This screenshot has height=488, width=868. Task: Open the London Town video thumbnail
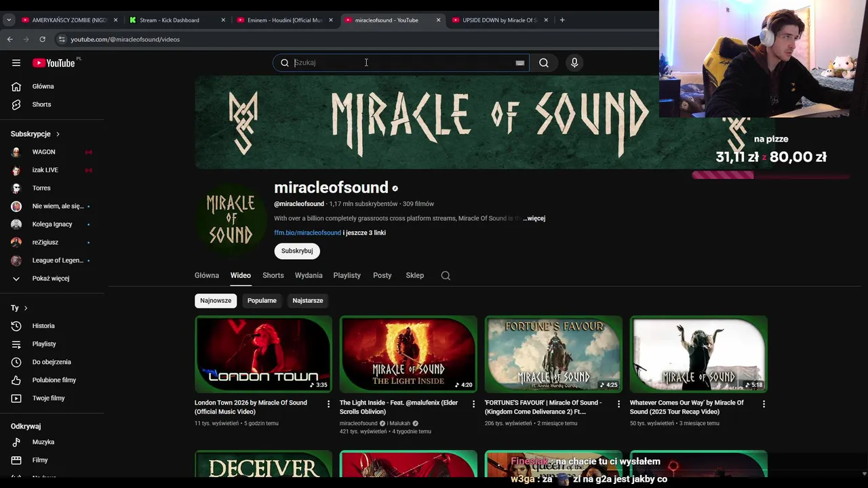coord(263,354)
